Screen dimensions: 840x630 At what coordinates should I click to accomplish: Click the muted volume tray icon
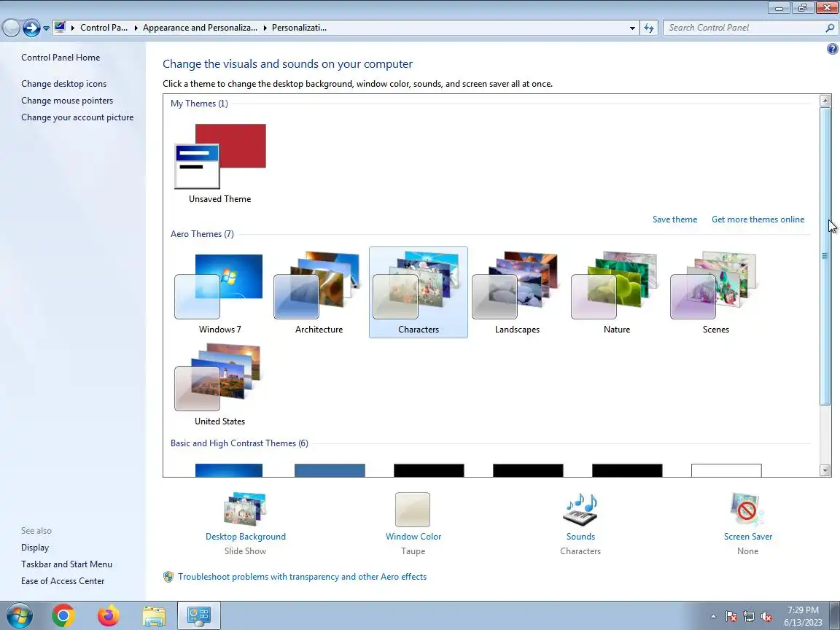[766, 617]
